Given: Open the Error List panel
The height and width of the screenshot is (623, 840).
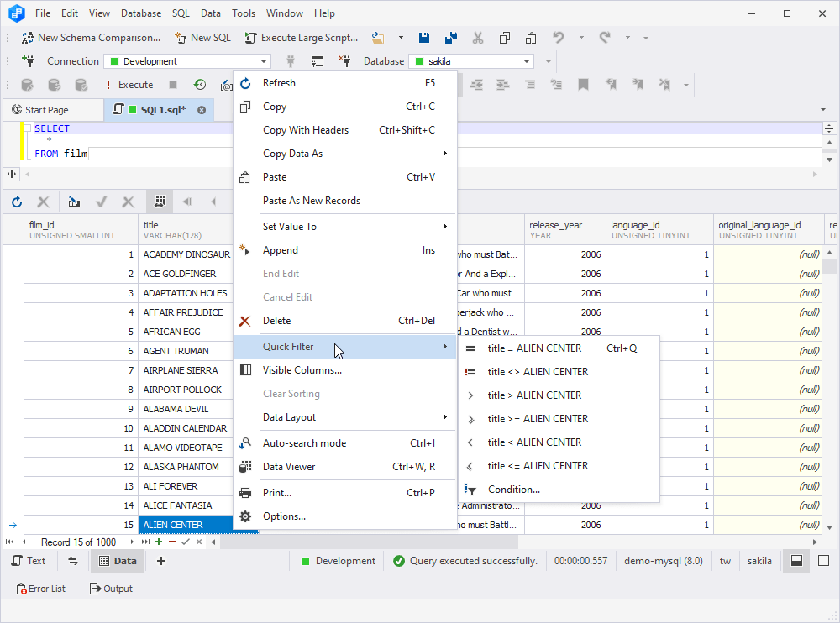Looking at the screenshot, I should pyautogui.click(x=40, y=588).
